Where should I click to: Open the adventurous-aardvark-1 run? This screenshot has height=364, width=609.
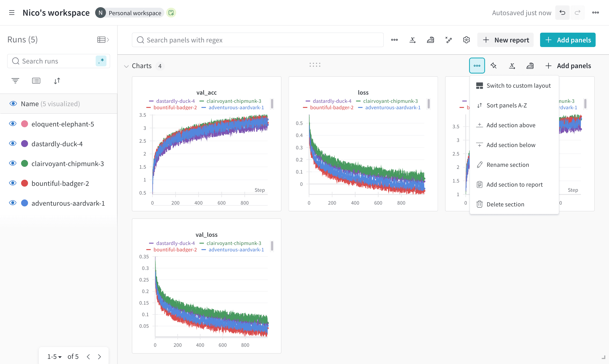tap(68, 203)
